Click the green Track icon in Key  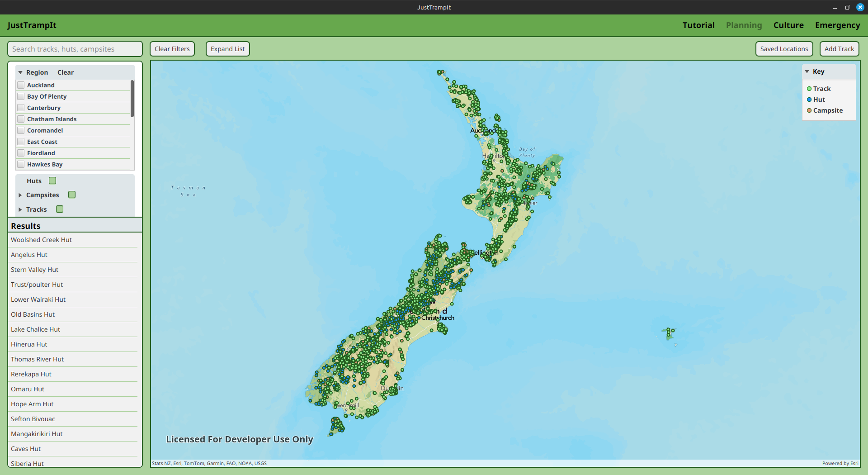809,89
